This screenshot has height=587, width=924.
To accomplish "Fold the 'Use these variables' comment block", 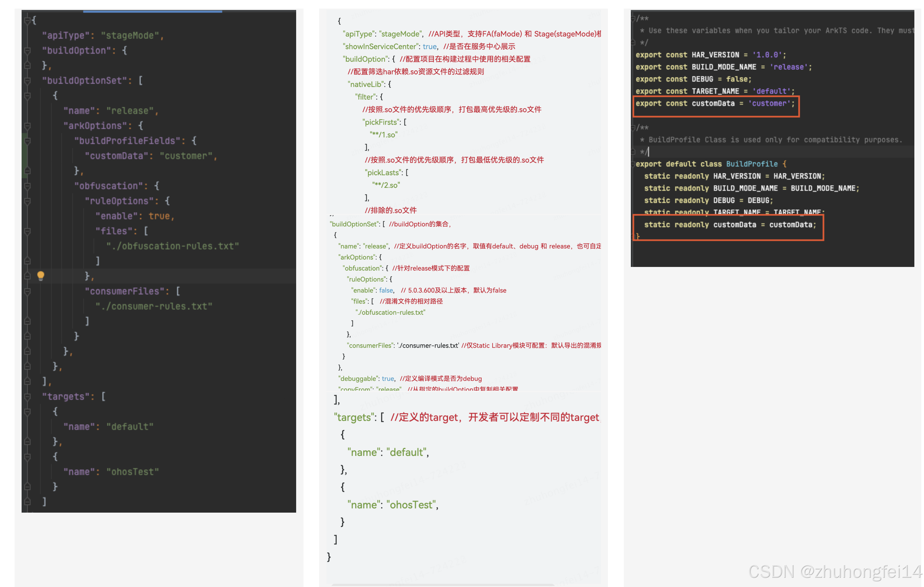I will click(633, 18).
